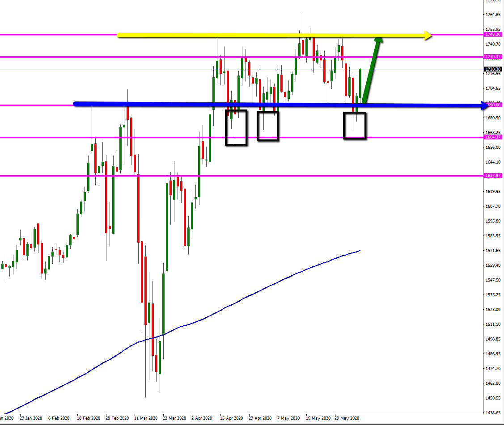Click the 1752.95 price axis value
The width and height of the screenshot is (504, 425).
coord(493,29)
